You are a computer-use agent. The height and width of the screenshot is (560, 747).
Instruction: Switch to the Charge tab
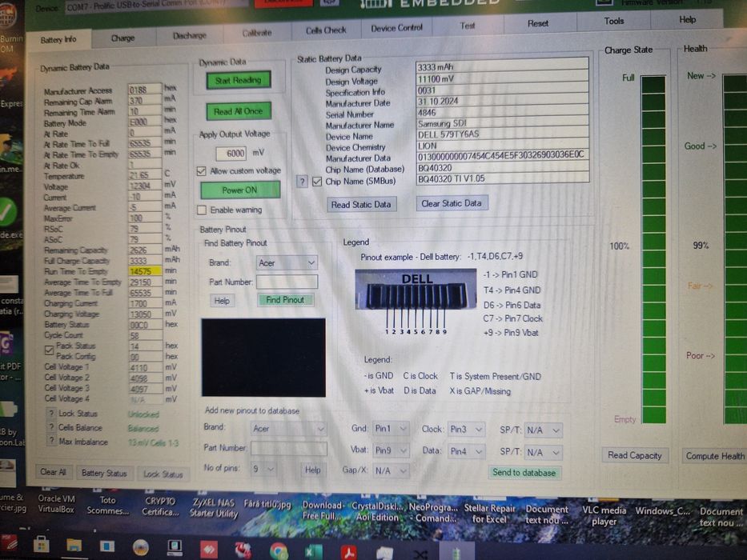click(123, 38)
